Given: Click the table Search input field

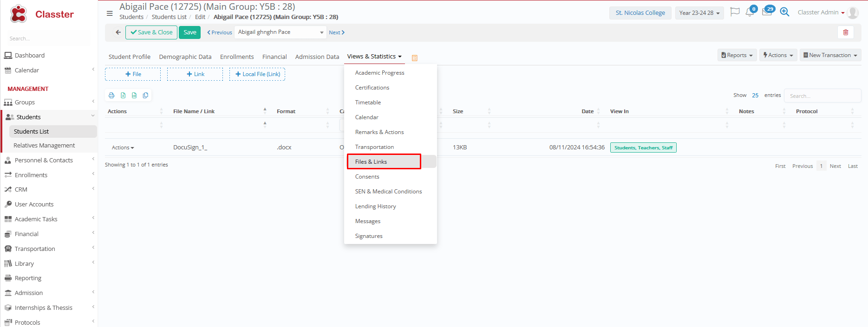Looking at the screenshot, I should click(822, 96).
